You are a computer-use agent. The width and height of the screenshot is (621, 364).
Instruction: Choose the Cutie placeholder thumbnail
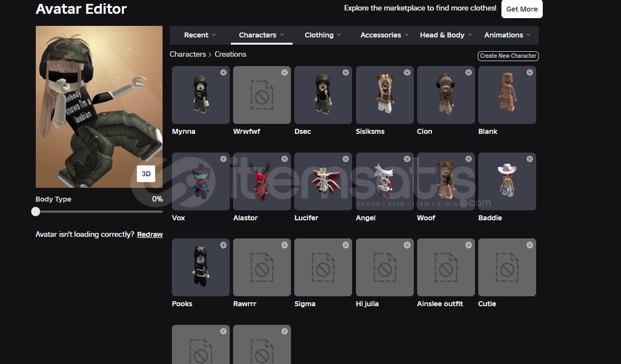pos(507,268)
